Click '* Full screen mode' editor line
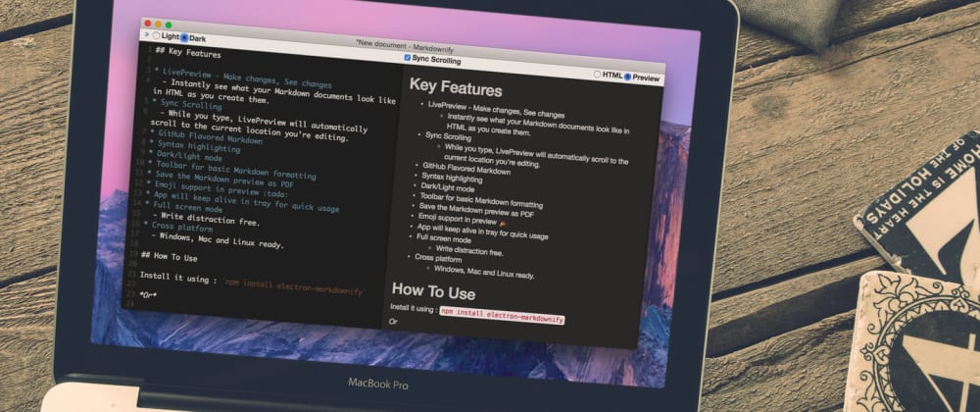 click(183, 207)
